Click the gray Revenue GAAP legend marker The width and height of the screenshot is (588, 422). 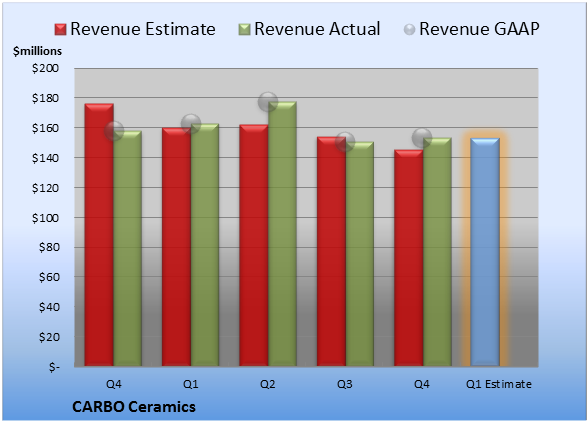(410, 29)
